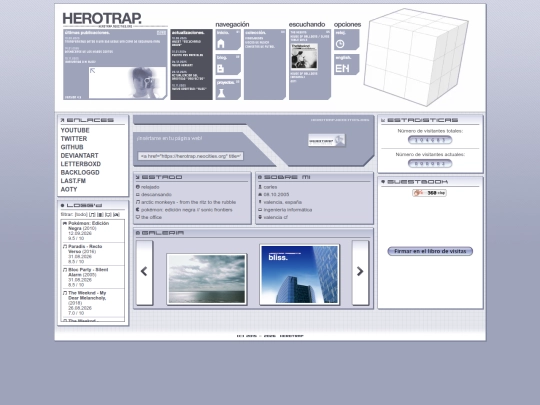The width and height of the screenshot is (540, 405).
Task: Click 'the office' status line
Action: [149, 217]
